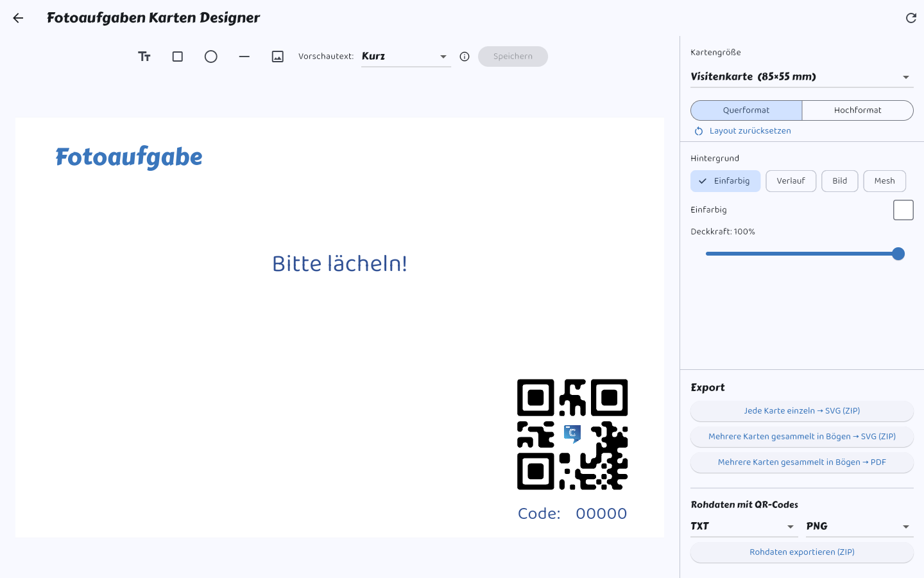Viewport: 924px width, 578px height.
Task: Click the Speichern button
Action: 513,57
